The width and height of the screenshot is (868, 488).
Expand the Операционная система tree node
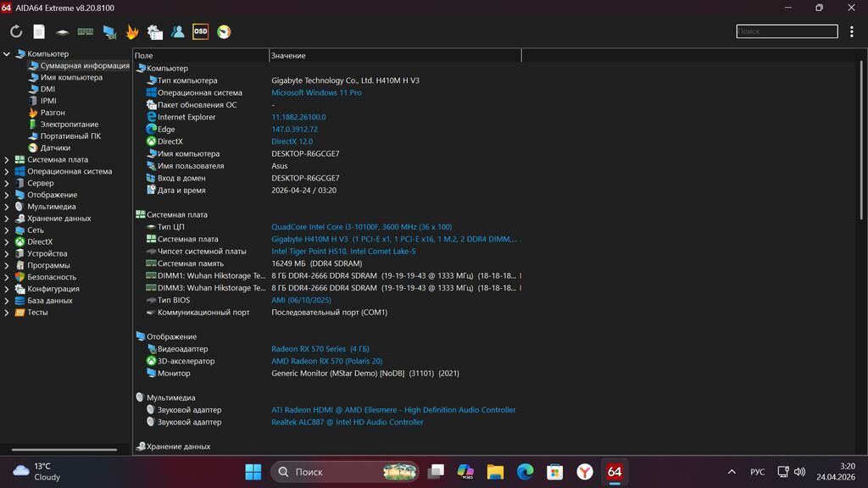click(7, 171)
